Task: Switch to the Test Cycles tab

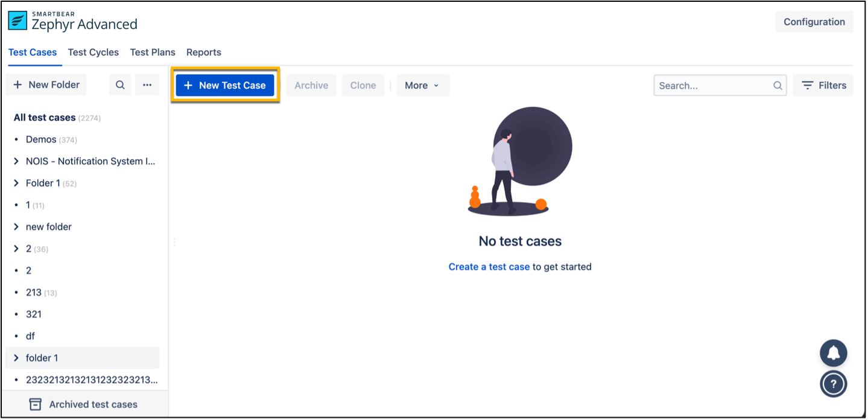Action: pos(93,52)
